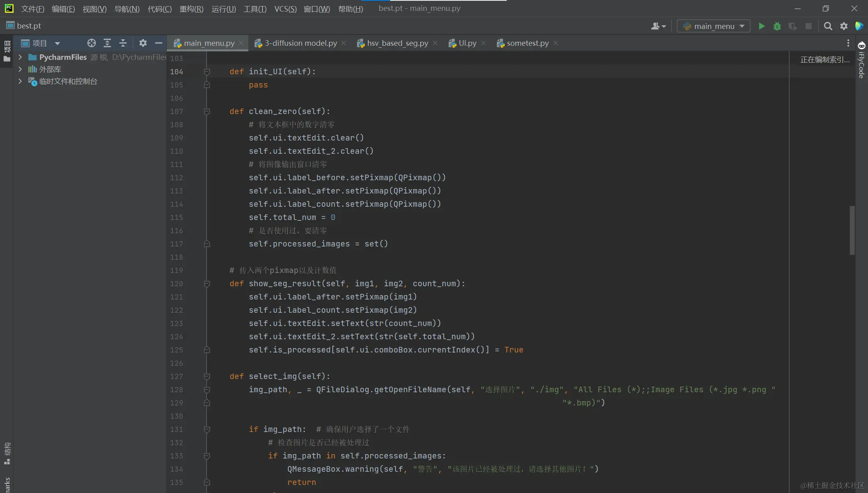868x493 pixels.
Task: Fold the if img_path block line 131
Action: point(207,430)
